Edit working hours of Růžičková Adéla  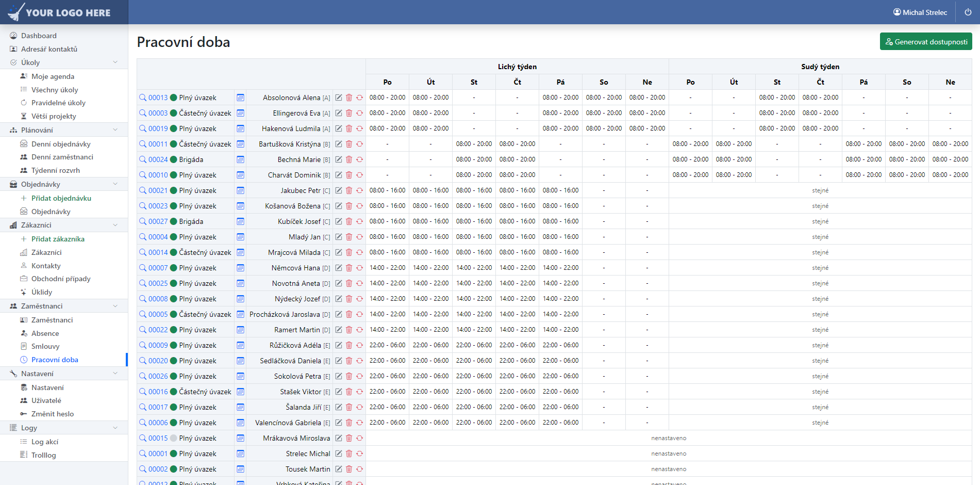click(x=339, y=345)
